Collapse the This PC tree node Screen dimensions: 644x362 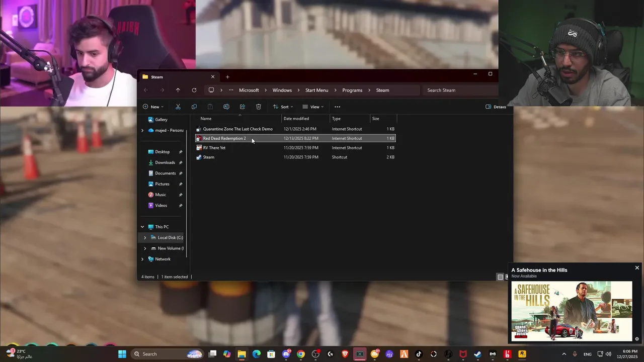[142, 227]
